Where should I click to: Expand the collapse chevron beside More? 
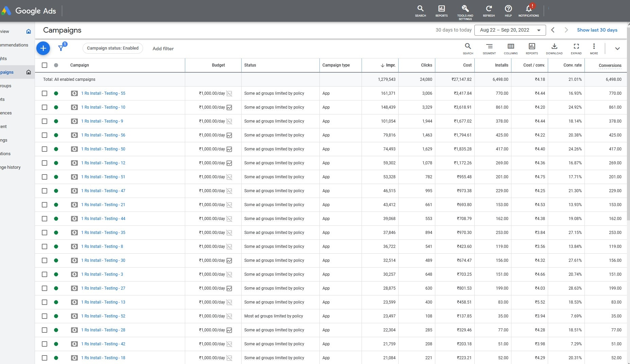(617, 49)
